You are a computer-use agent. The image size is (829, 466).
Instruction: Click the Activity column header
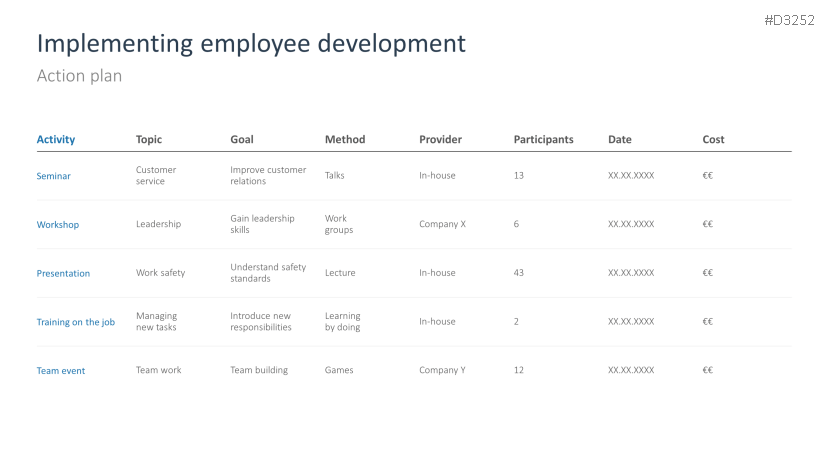click(x=56, y=140)
